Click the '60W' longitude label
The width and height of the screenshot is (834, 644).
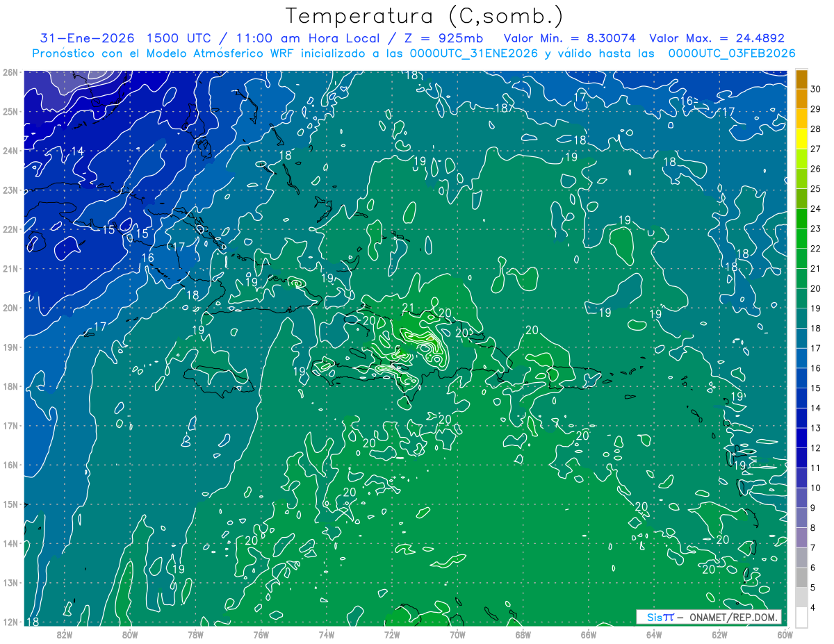785,635
